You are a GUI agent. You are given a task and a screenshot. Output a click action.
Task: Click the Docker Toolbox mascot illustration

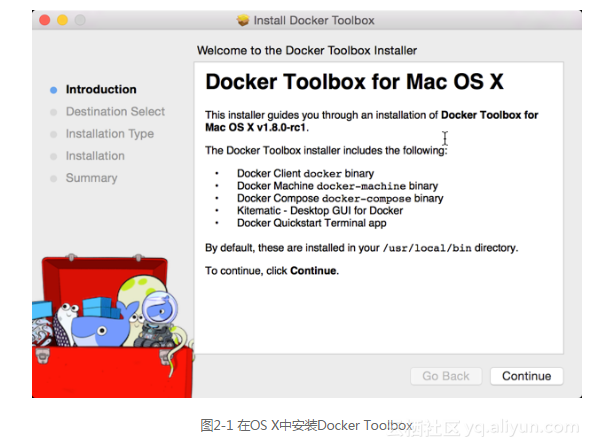click(x=112, y=326)
